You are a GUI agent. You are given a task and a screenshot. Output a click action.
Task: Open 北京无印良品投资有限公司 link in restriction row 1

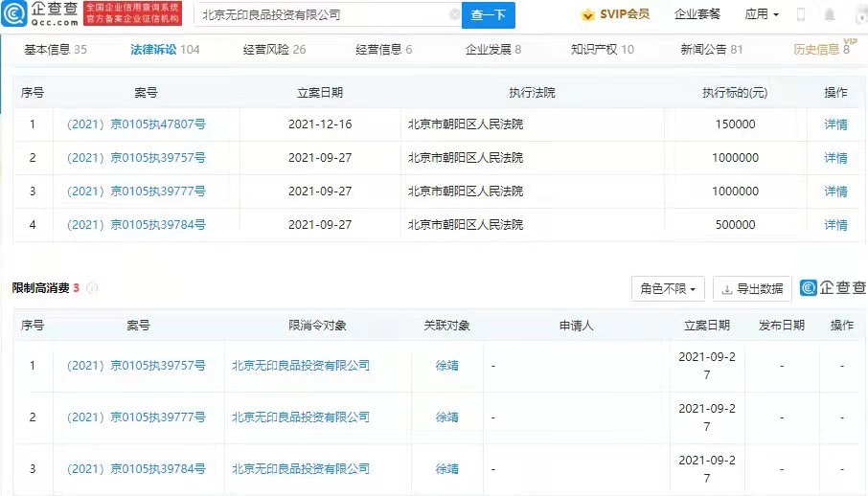(x=301, y=366)
